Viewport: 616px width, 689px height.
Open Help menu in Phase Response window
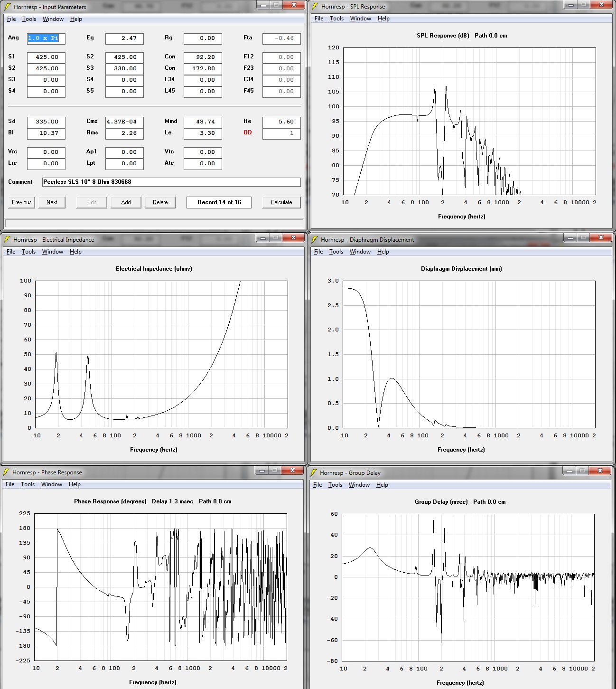(x=75, y=484)
